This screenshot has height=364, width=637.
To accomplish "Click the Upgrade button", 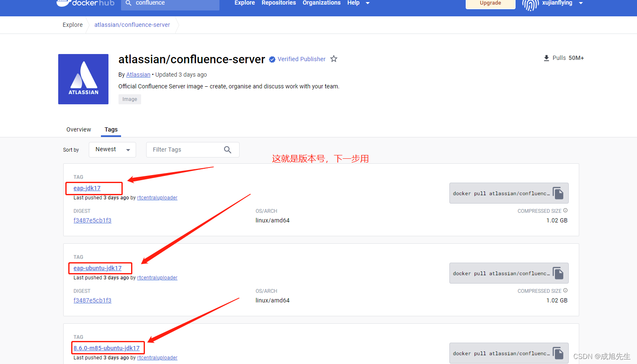I will (x=490, y=3).
